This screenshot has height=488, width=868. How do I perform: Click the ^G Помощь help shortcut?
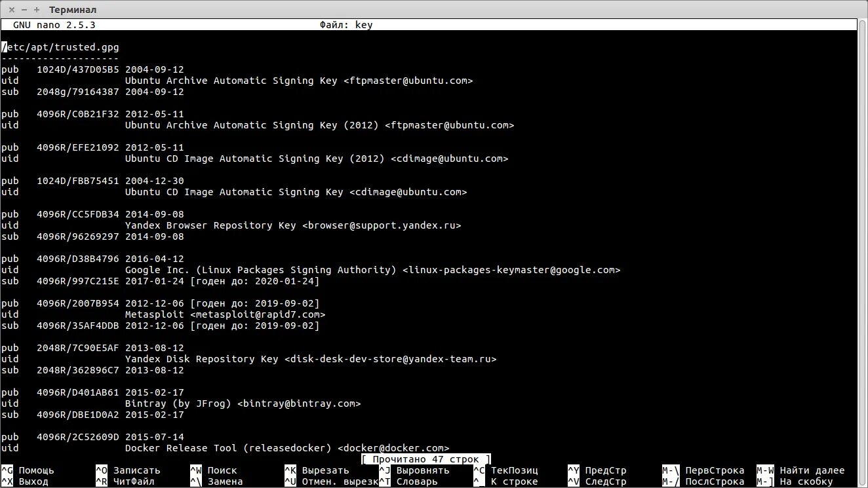pyautogui.click(x=28, y=470)
